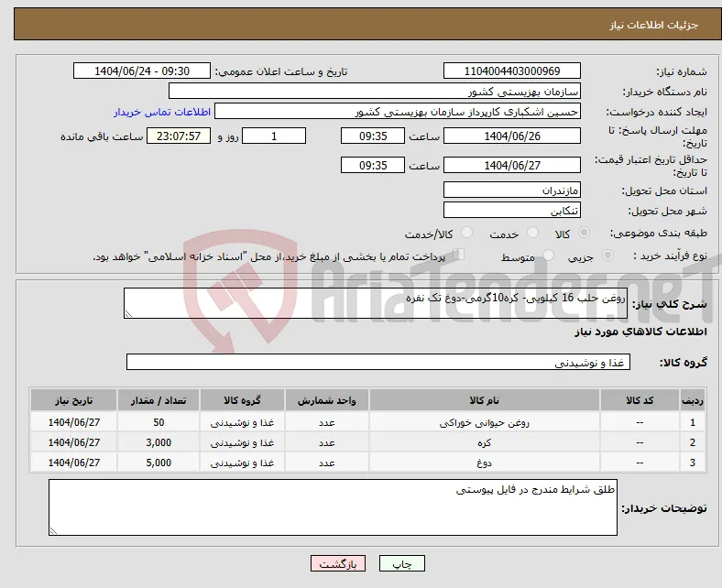The height and width of the screenshot is (588, 722).
Task: Click the need number field 1104004403000969
Action: 512,71
